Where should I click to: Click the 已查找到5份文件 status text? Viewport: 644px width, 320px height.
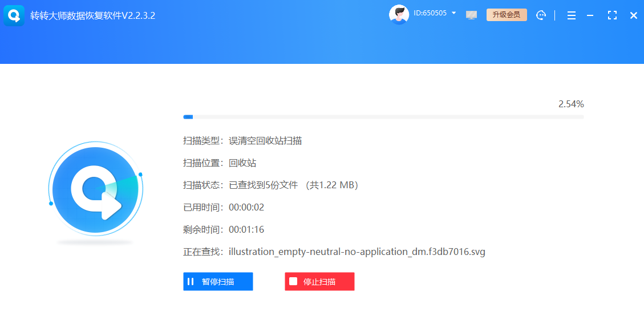(x=263, y=185)
